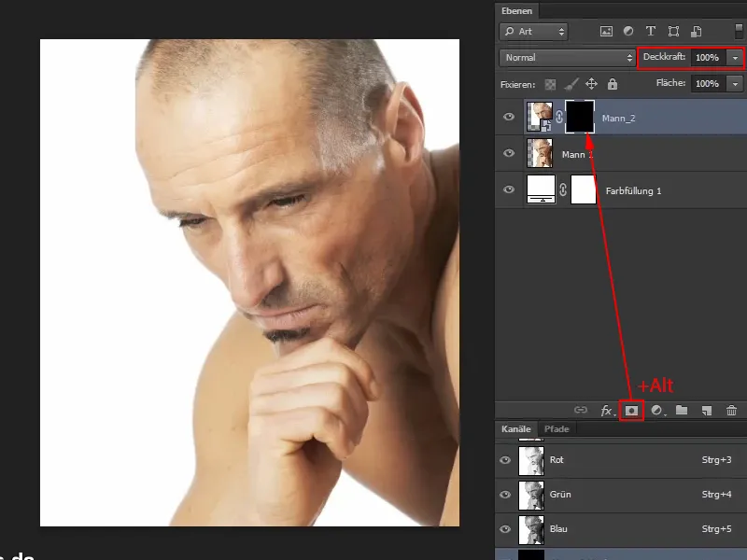
Task: Select the Grün channel thumbnail
Action: 531,496
